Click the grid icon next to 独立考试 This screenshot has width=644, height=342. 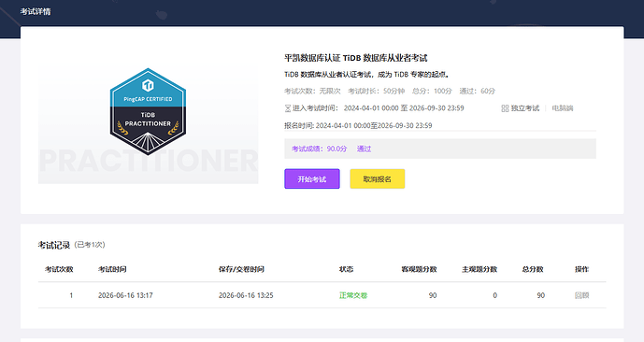tap(505, 108)
